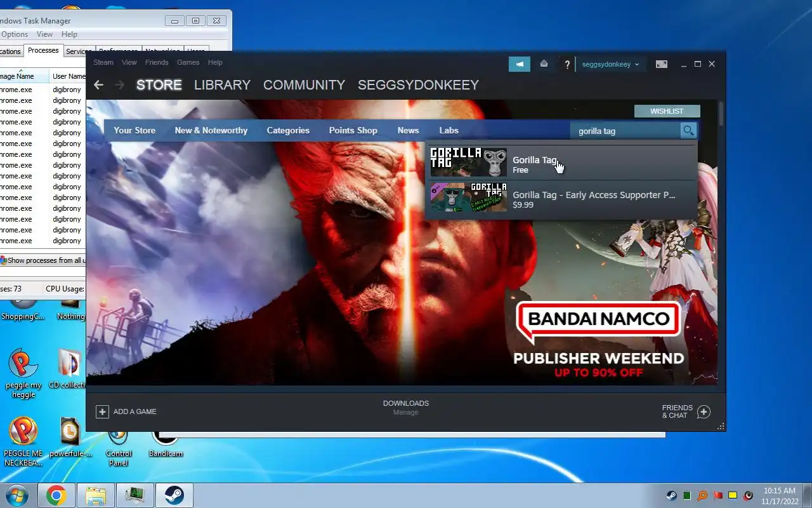Click Steam icon in system tray
The image size is (812, 508).
(671, 495)
